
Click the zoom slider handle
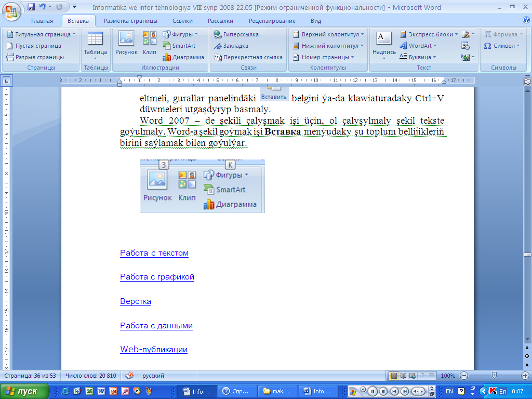(495, 375)
